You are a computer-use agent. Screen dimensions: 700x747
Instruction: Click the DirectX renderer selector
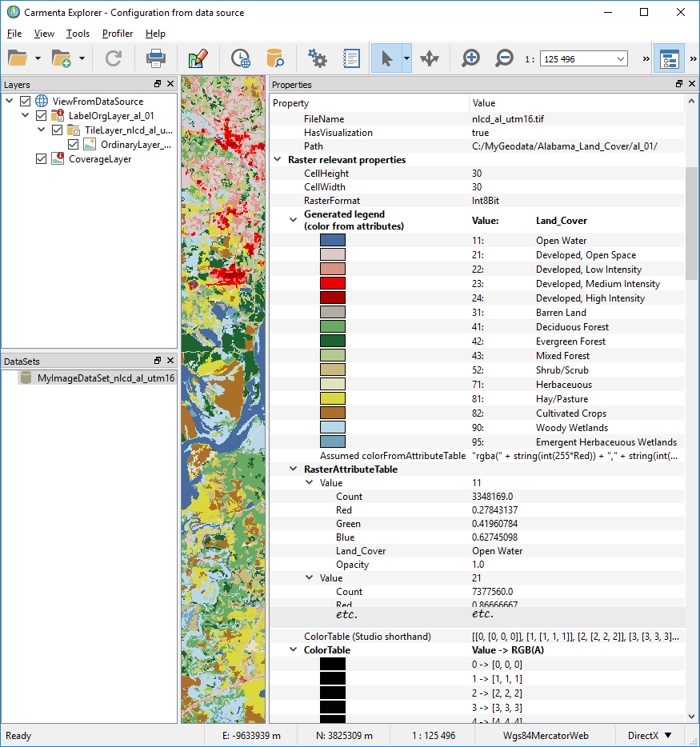tap(650, 735)
